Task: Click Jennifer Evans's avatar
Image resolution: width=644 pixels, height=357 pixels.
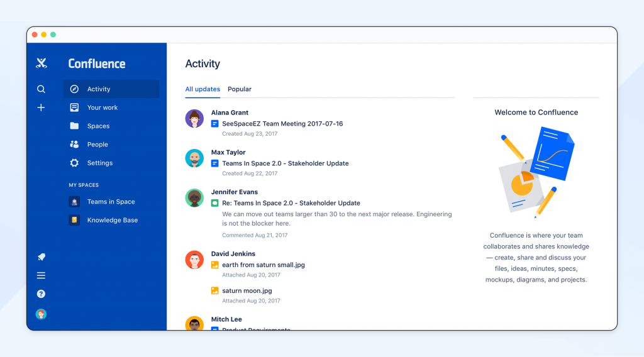Action: (195, 198)
